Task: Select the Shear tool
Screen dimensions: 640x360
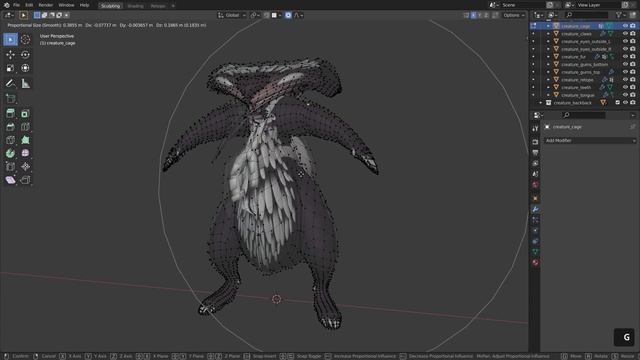Action: [10, 180]
